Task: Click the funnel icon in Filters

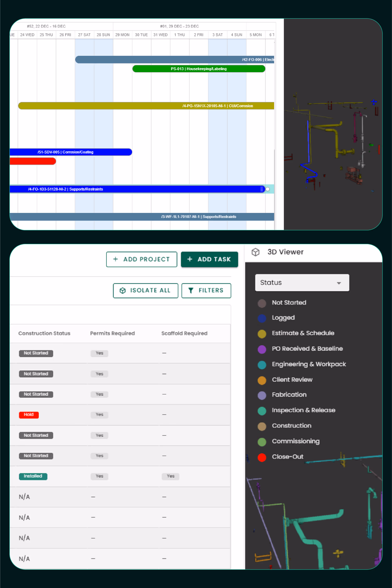Action: pos(191,290)
